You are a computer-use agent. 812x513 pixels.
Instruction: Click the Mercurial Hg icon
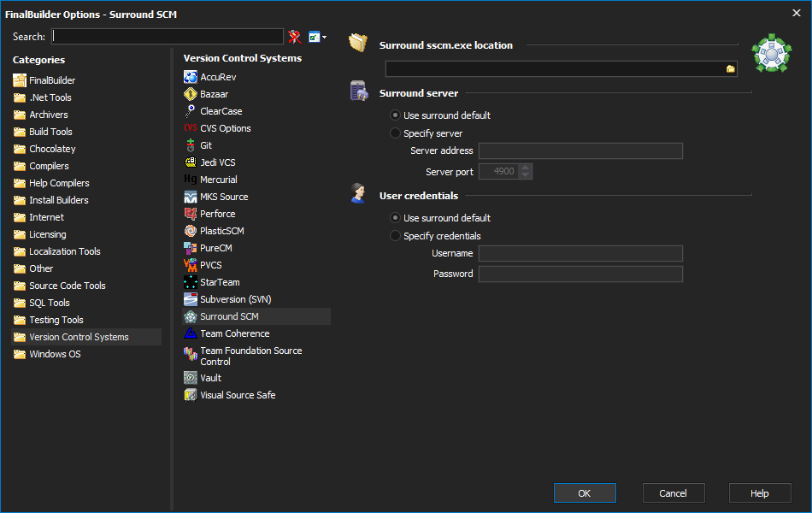pyautogui.click(x=191, y=180)
